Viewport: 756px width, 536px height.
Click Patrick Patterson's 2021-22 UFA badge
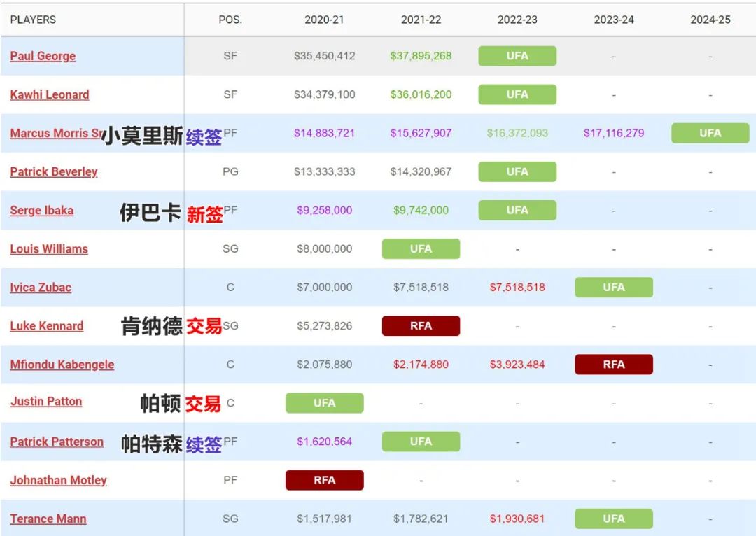tap(421, 442)
